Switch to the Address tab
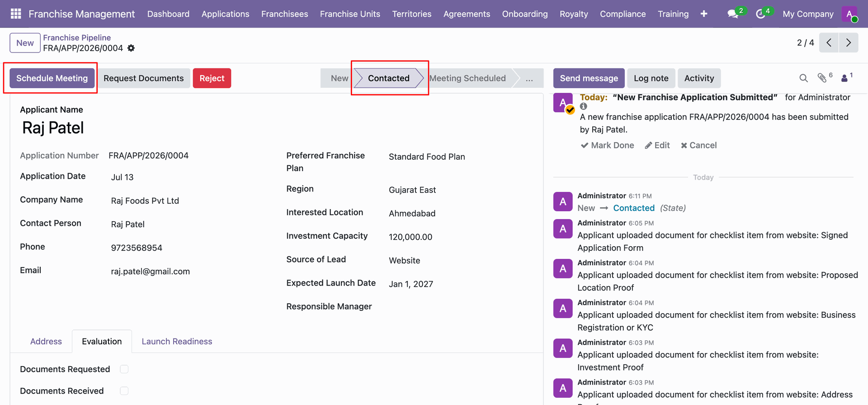Screen dimensions: 868x405 point(46,341)
